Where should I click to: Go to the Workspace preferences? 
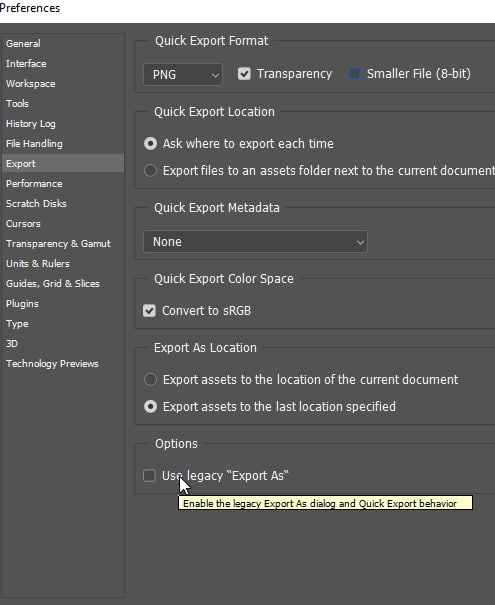(30, 84)
